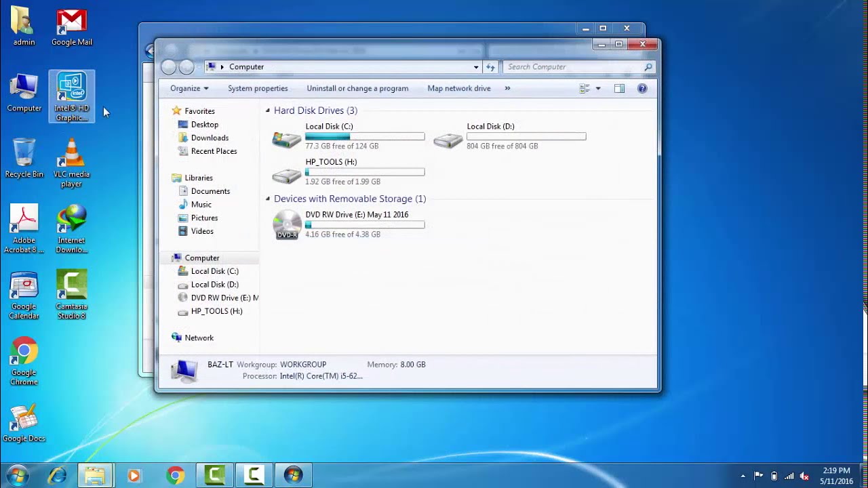Select the HP_TOOLS (H:) drive icon
The image size is (868, 488).
click(287, 176)
